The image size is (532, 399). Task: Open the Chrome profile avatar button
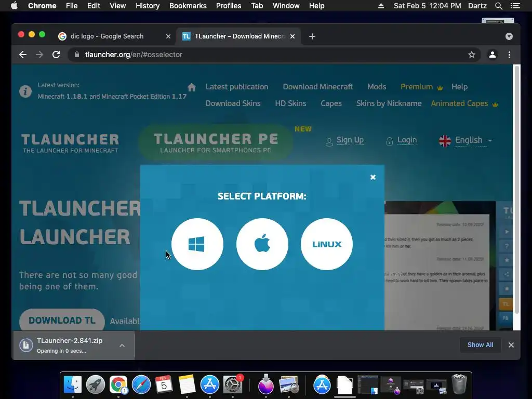point(493,55)
